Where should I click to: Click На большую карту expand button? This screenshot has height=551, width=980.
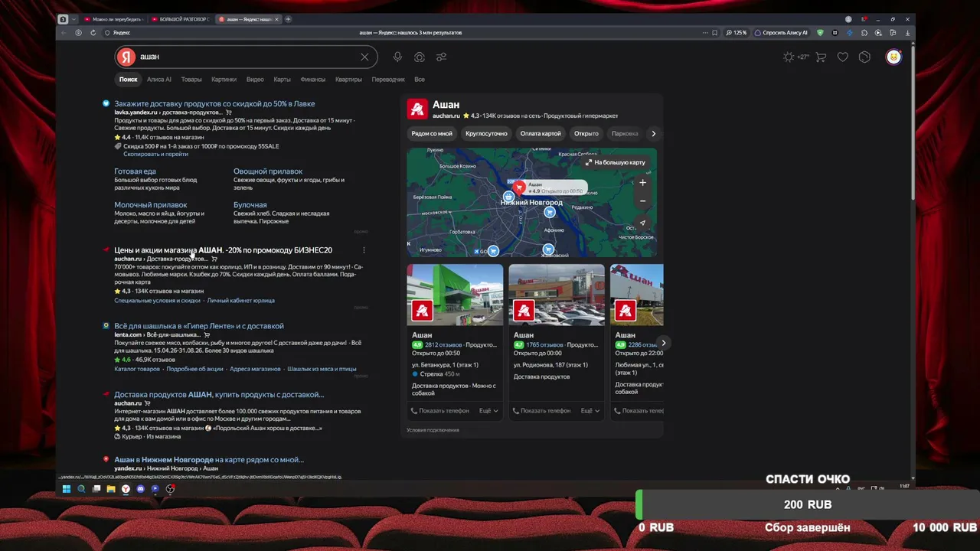616,162
